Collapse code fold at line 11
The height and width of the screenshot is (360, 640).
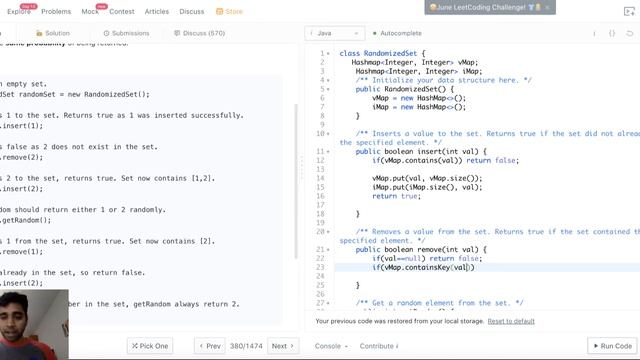tap(328, 152)
